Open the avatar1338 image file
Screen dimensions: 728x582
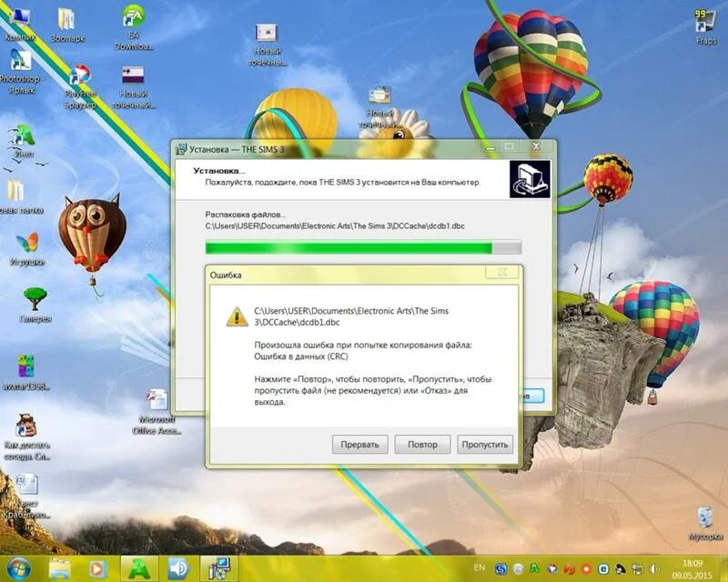26,373
